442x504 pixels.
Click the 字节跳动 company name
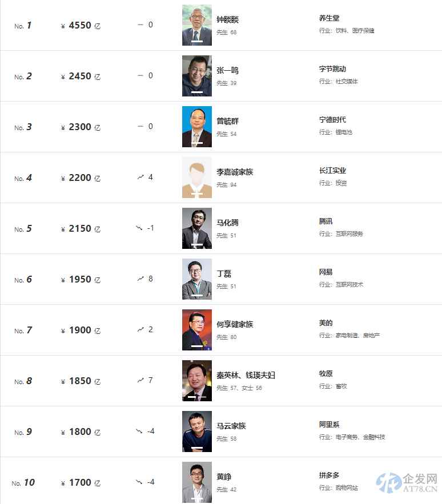click(332, 69)
